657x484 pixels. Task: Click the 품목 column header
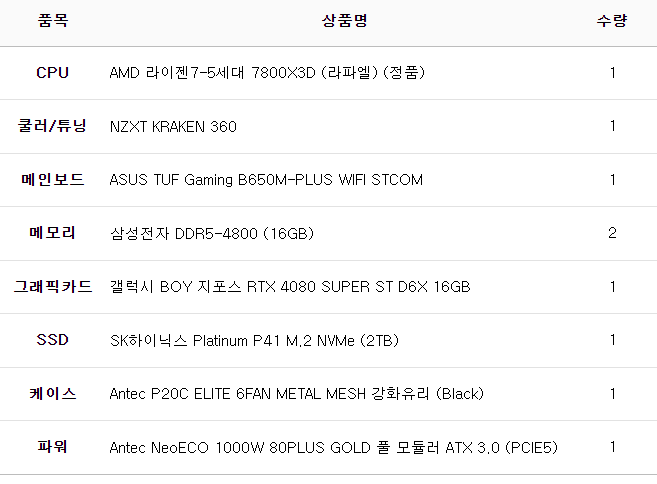click(x=53, y=20)
